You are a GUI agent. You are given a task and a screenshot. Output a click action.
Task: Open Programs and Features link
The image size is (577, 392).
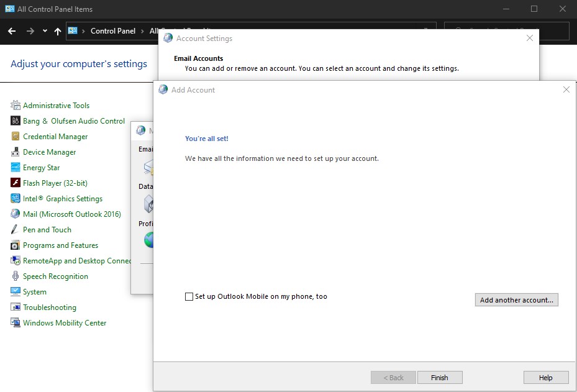[60, 245]
